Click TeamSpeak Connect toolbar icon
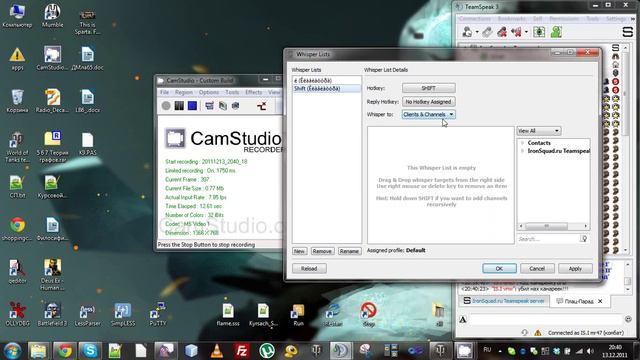The image size is (640, 360). [467, 32]
